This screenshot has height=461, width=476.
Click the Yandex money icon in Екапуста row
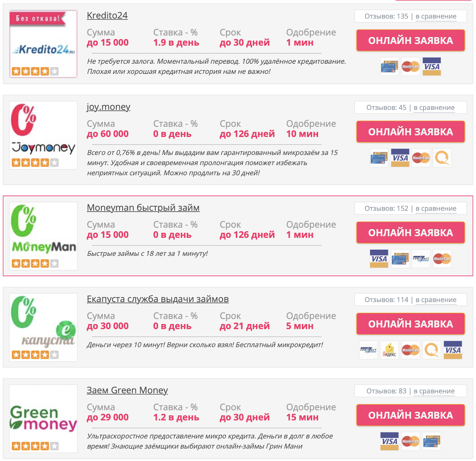point(389,350)
